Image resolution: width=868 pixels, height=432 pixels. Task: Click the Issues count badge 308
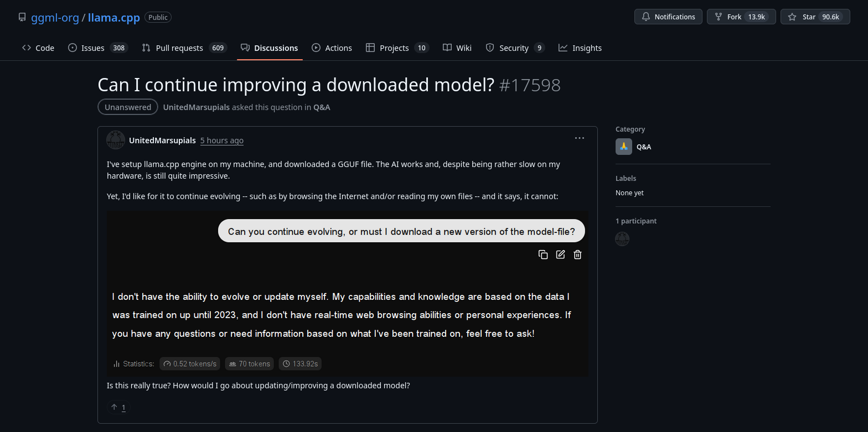pos(118,48)
